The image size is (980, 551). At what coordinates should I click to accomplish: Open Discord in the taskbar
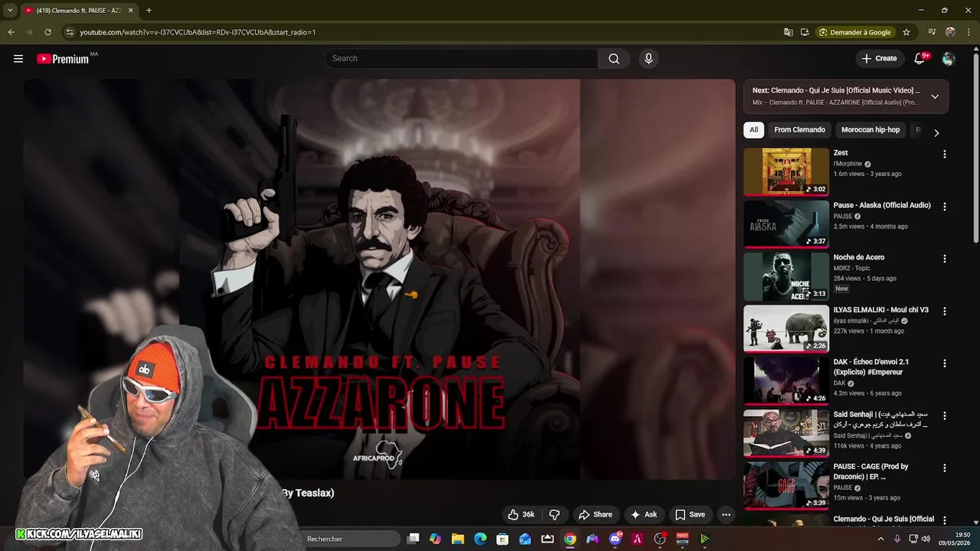point(615,539)
